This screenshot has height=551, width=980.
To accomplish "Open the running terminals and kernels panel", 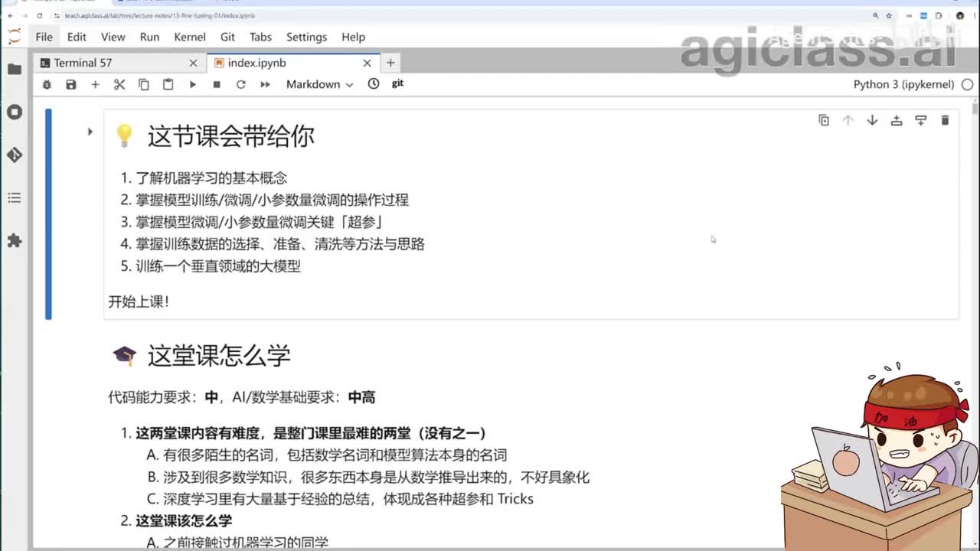I will point(15,112).
